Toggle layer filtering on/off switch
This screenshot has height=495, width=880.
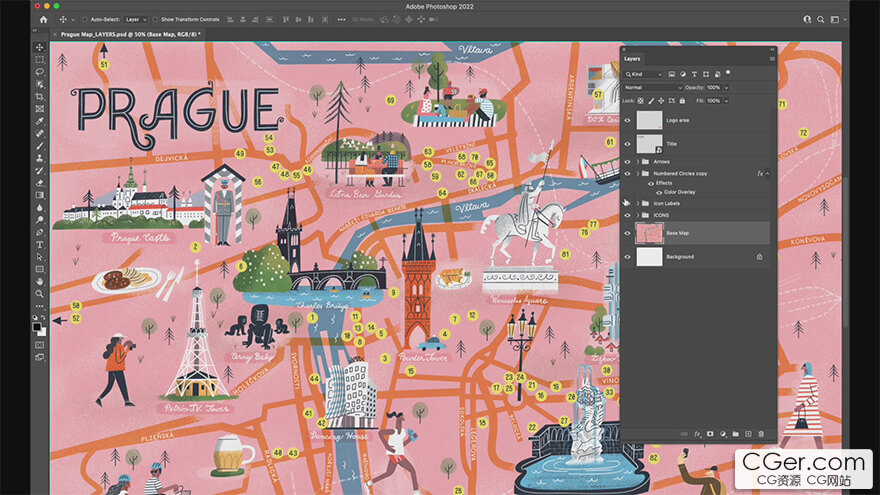[x=728, y=73]
